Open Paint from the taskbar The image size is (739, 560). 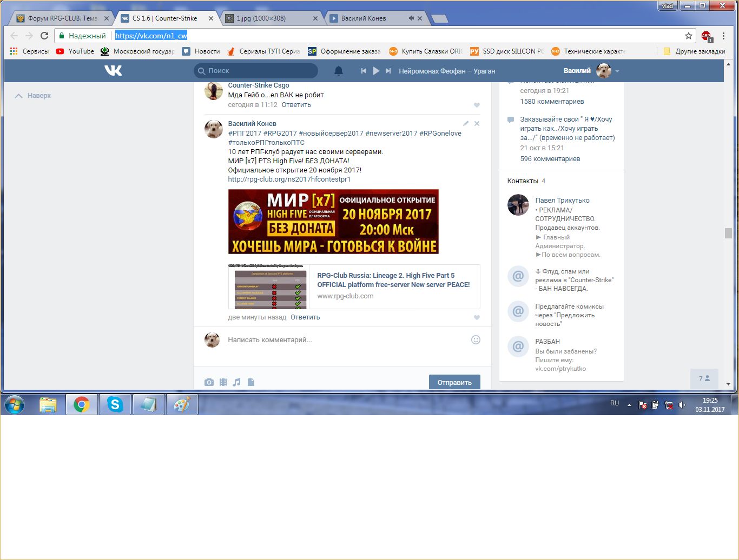[x=182, y=404]
